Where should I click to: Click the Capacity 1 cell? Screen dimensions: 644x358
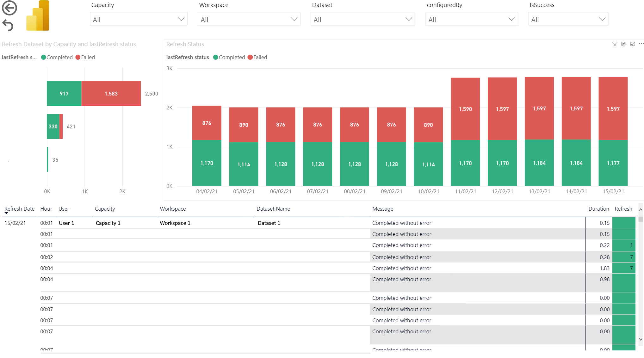point(108,223)
